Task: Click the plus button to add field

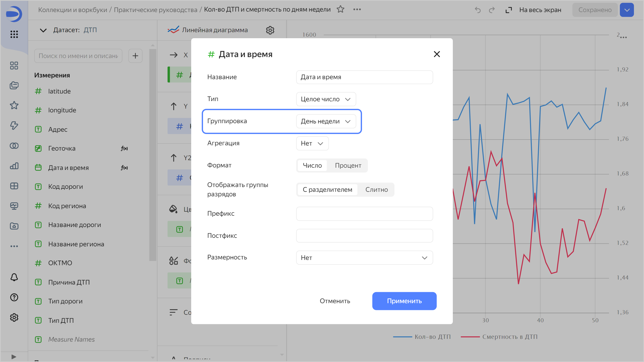Action: pos(135,56)
